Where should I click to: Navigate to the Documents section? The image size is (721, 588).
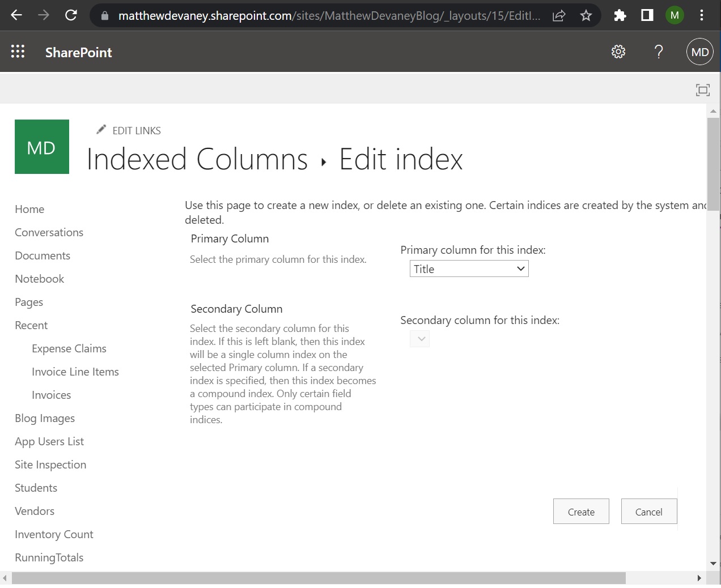pyautogui.click(x=42, y=255)
